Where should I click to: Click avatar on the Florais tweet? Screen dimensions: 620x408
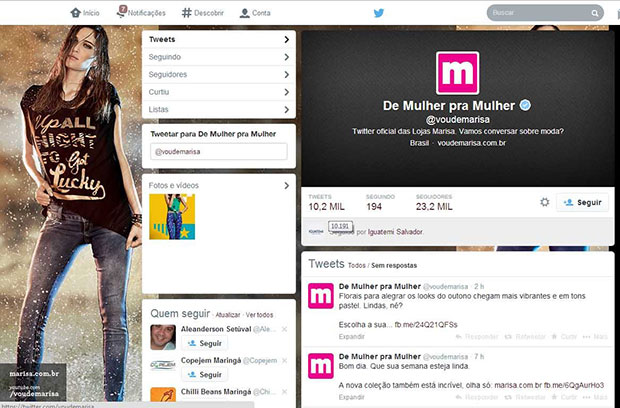[x=321, y=296]
